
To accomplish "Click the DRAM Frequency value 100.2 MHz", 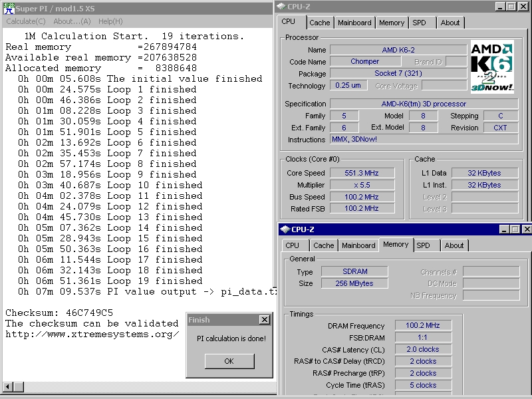I will point(423,325).
